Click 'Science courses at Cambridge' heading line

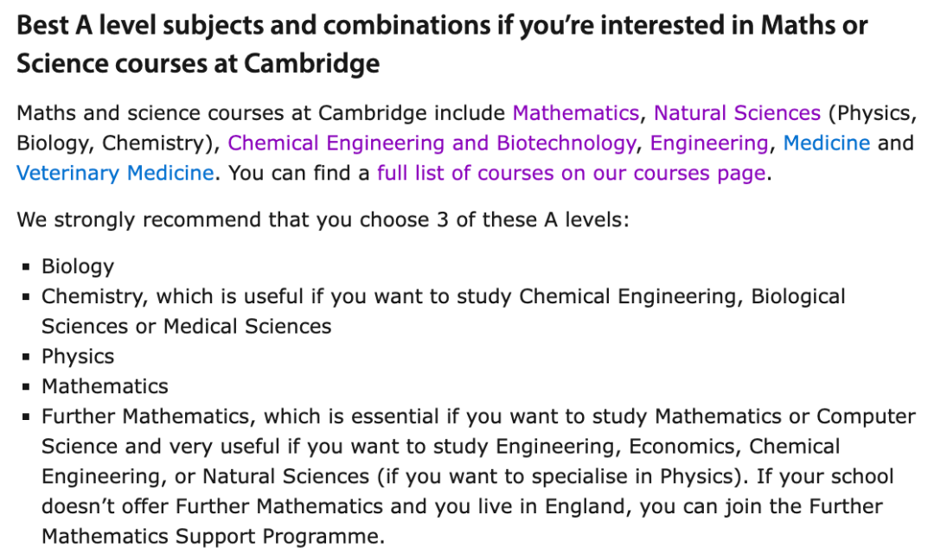198,64
